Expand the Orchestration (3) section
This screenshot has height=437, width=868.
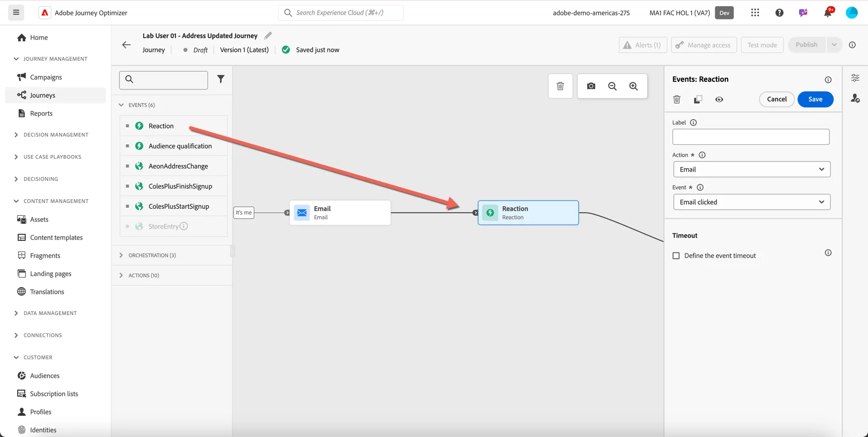(x=121, y=255)
